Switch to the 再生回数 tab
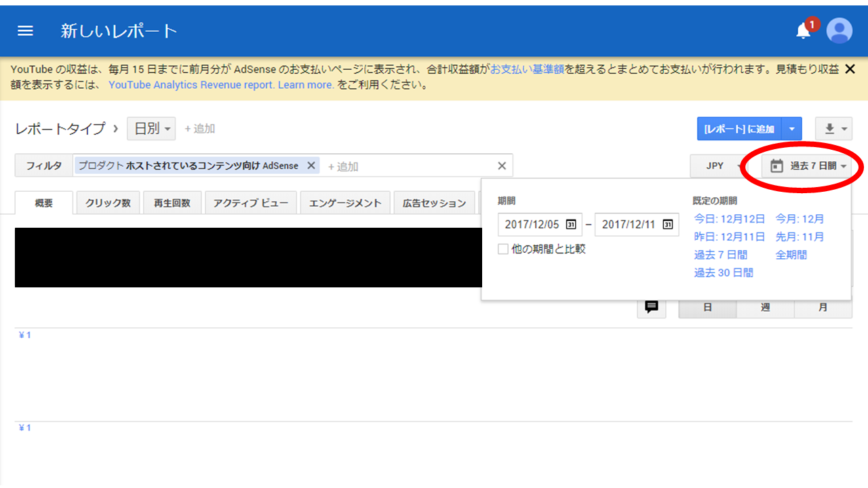 click(x=172, y=203)
